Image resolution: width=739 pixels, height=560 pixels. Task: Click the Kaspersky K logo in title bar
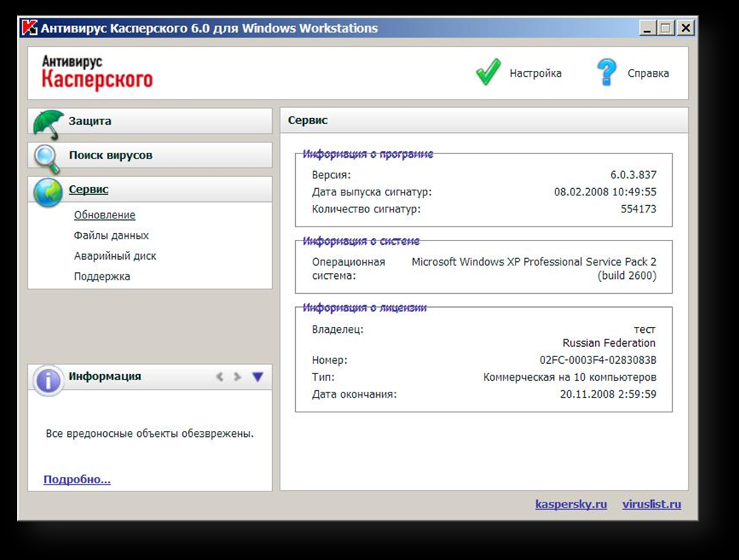click(30, 28)
